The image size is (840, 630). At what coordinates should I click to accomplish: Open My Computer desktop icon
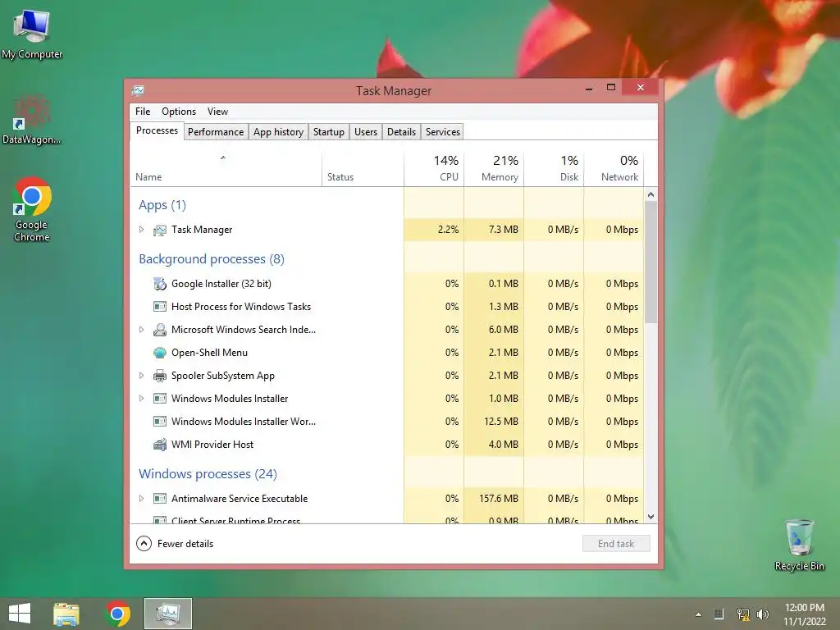point(32,33)
